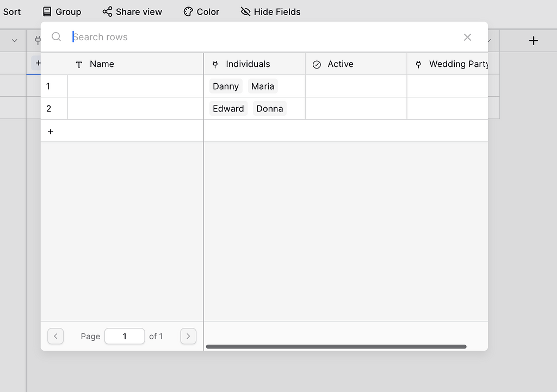The image size is (557, 392).
Task: Select the Danny tag in Individuals
Action: [225, 86]
